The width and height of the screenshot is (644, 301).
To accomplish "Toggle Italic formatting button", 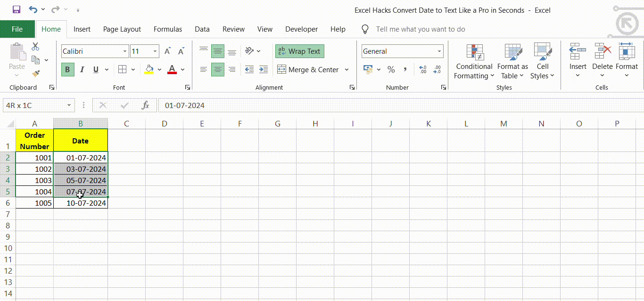I will tap(82, 70).
